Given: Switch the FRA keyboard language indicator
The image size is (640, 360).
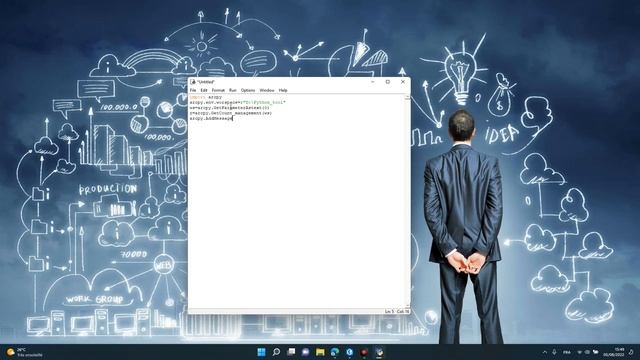Looking at the screenshot, I should click(x=567, y=352).
